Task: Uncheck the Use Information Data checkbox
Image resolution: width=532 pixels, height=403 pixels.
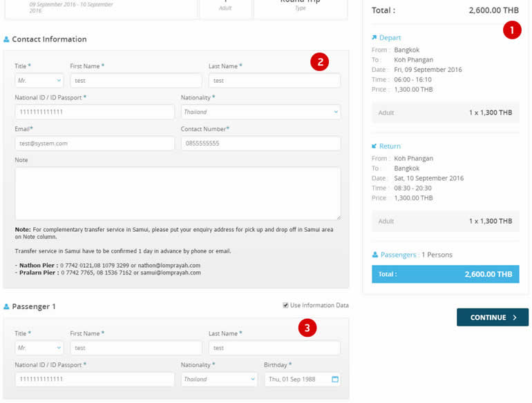Action: [x=285, y=306]
